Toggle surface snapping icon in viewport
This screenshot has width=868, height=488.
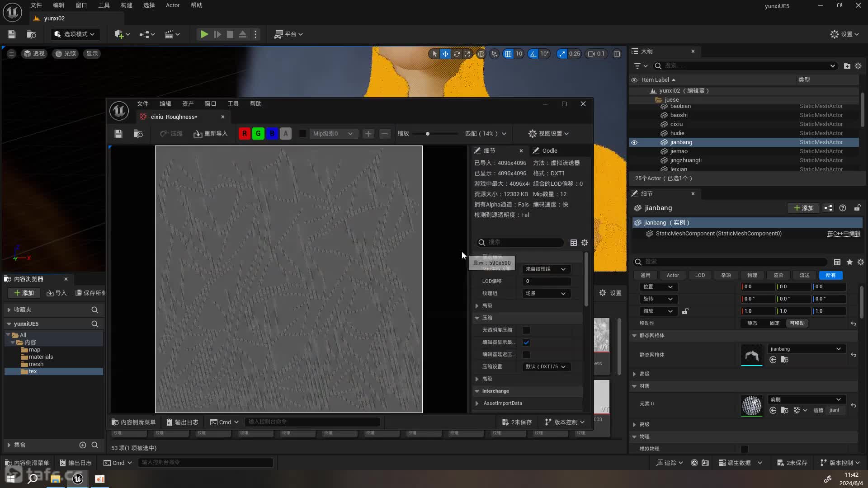pyautogui.click(x=495, y=54)
